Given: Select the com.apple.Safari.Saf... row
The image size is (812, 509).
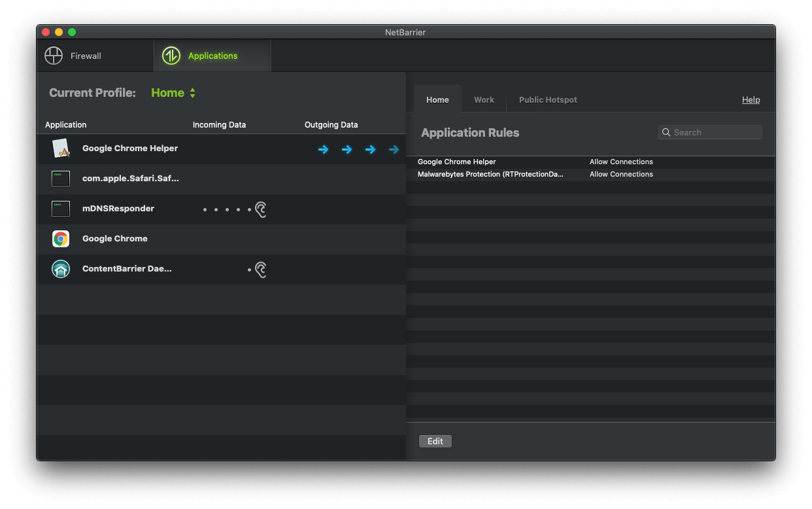Looking at the screenshot, I should click(222, 179).
